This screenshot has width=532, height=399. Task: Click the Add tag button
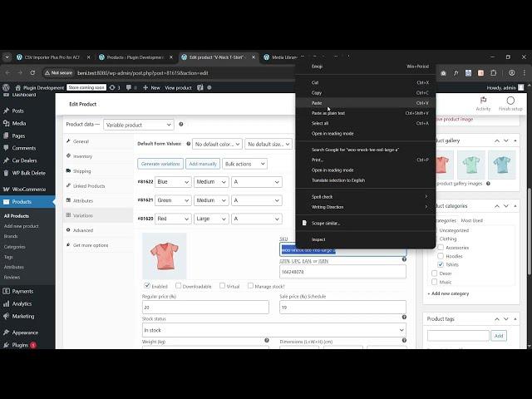[x=499, y=336]
